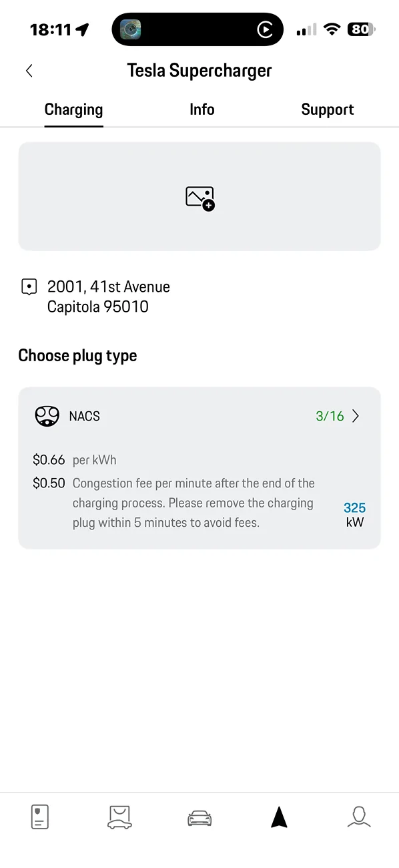
Task: Expand the NACS plug type details
Action: 356,415
